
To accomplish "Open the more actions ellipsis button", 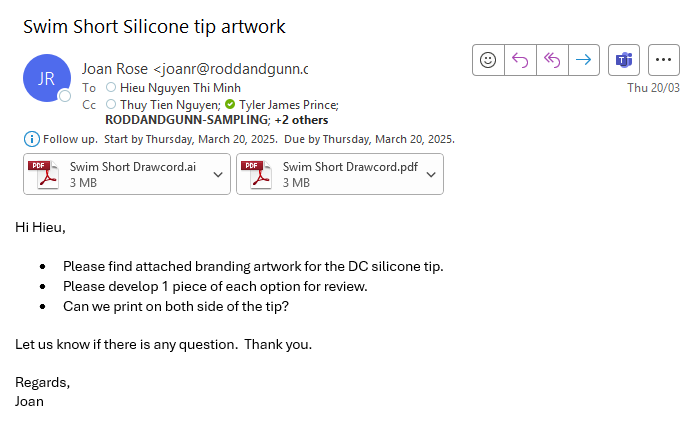I will point(663,60).
